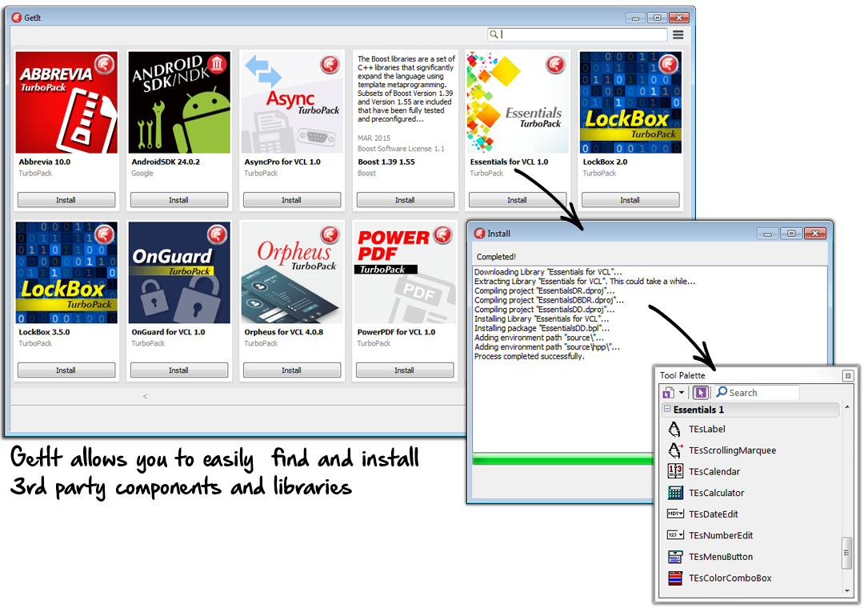Collapse the Essentials 1 category
868x612 pixels.
click(668, 409)
